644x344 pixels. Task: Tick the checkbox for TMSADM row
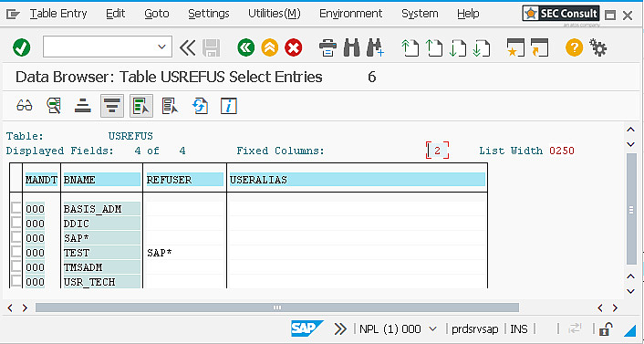[16, 267]
